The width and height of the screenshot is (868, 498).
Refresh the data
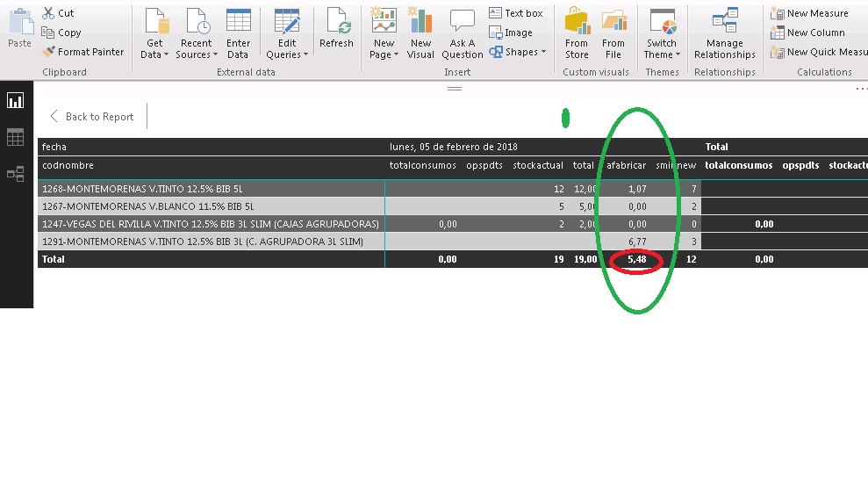[336, 28]
